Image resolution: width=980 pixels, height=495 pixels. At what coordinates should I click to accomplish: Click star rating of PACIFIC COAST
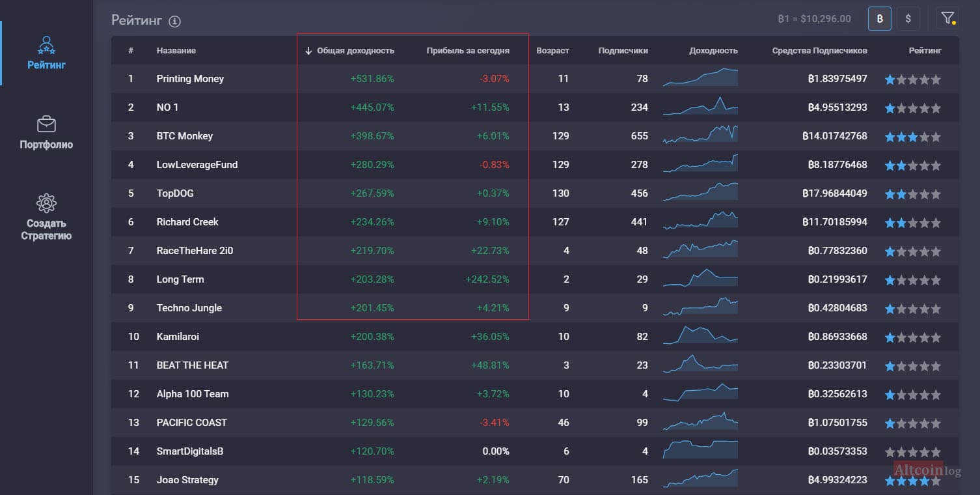pos(913,423)
